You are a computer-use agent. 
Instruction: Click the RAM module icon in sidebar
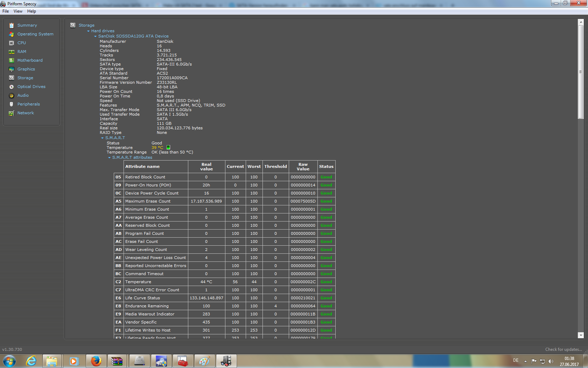12,52
